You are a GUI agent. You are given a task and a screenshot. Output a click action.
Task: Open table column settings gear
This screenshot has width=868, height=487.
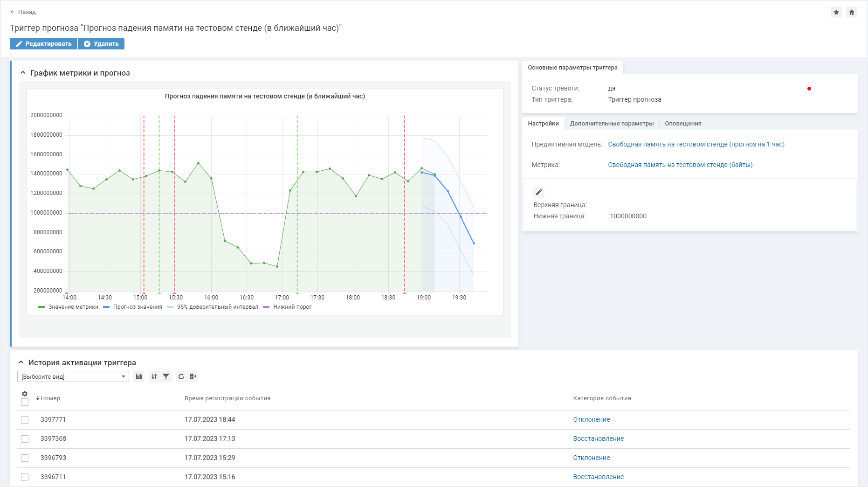tap(25, 394)
